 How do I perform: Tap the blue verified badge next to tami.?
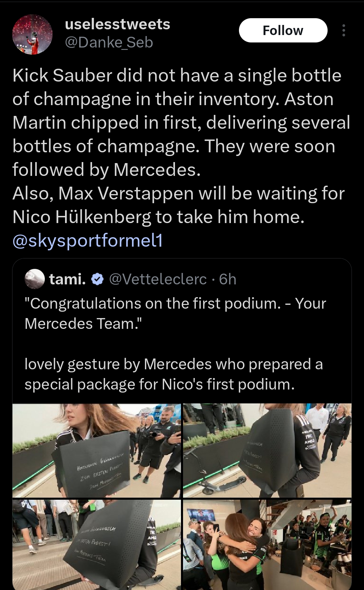(x=97, y=279)
